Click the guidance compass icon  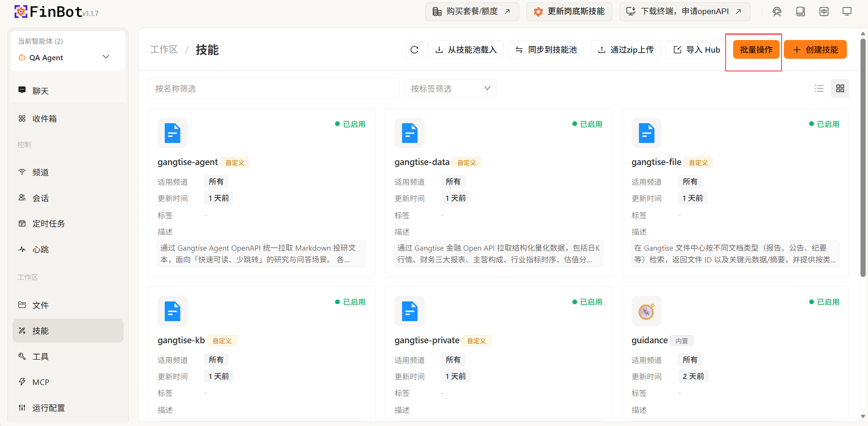coord(646,311)
